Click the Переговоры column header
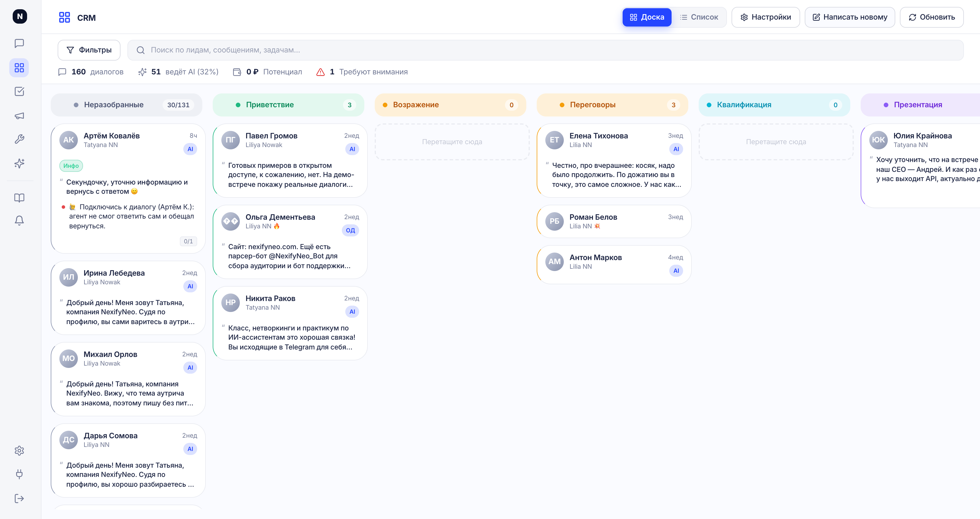Screen dimensions: 980x519 coord(612,105)
